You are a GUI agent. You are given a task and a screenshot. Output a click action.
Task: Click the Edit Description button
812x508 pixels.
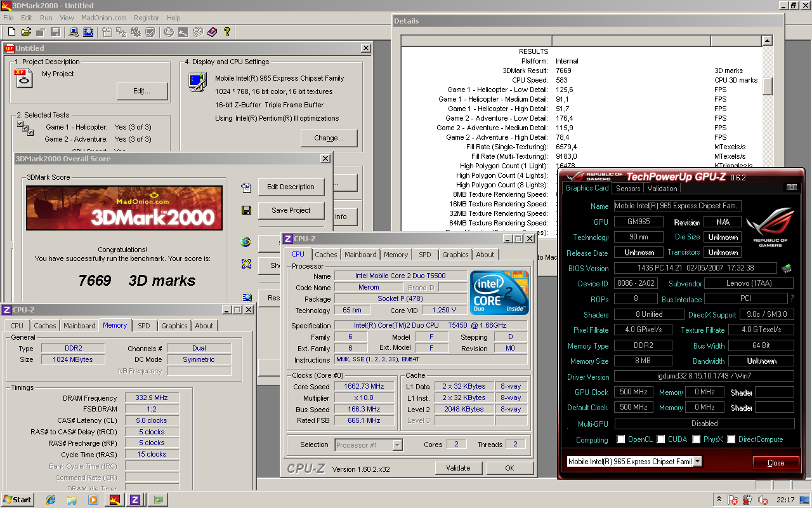(x=291, y=187)
